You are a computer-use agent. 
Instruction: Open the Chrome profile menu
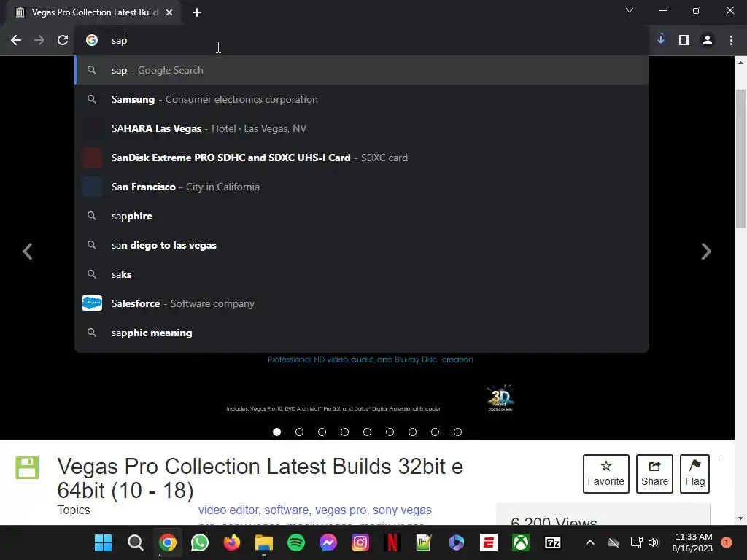[708, 41]
